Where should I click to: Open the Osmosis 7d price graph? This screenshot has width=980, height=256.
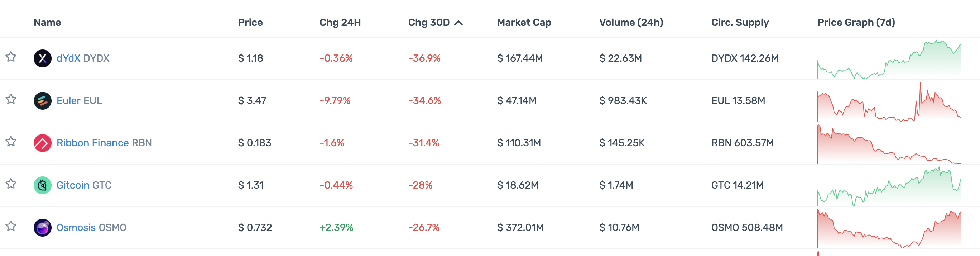[889, 229]
